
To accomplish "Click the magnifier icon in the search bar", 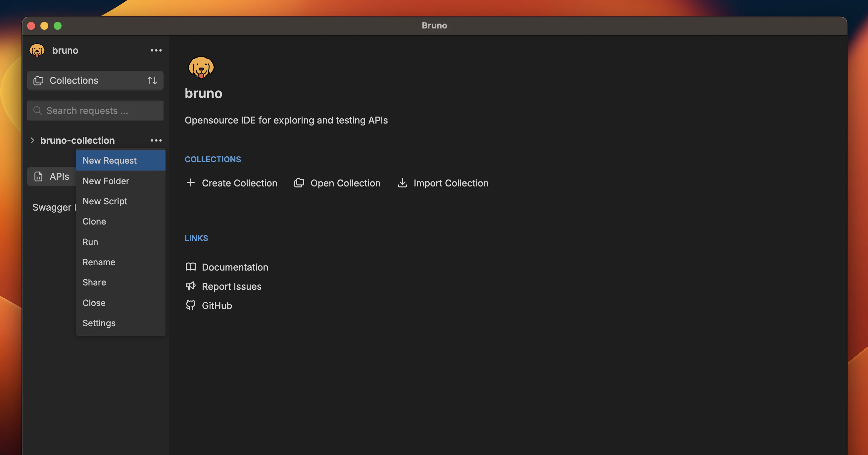I will (x=37, y=110).
